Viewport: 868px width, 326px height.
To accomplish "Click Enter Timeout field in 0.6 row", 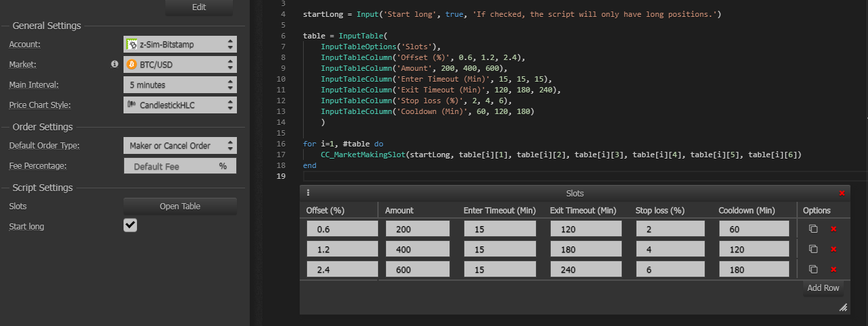I will pyautogui.click(x=500, y=229).
